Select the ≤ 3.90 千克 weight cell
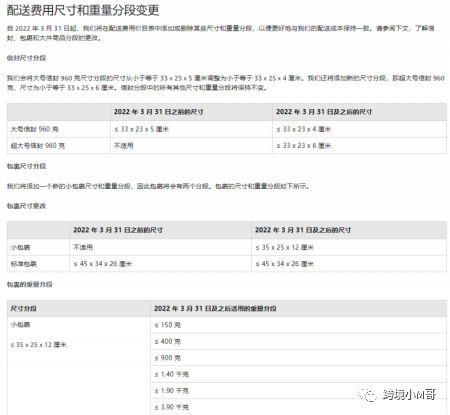The image size is (450, 415). click(298, 407)
